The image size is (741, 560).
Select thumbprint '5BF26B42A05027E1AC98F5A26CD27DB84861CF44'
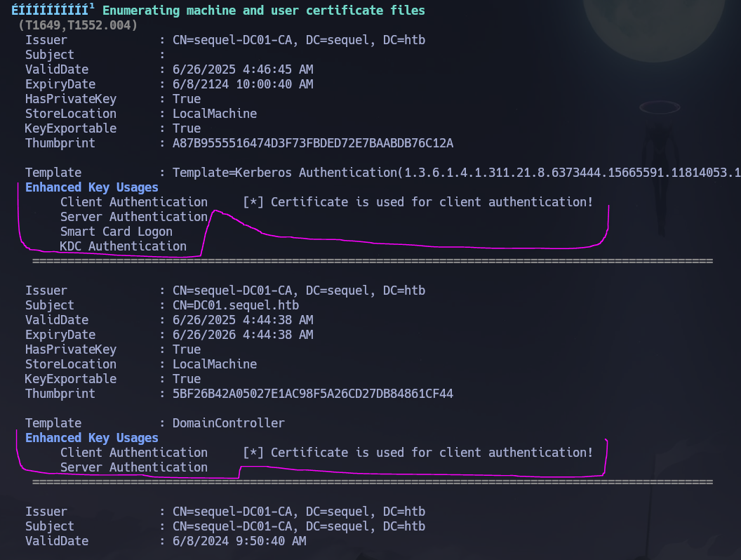pos(313,394)
